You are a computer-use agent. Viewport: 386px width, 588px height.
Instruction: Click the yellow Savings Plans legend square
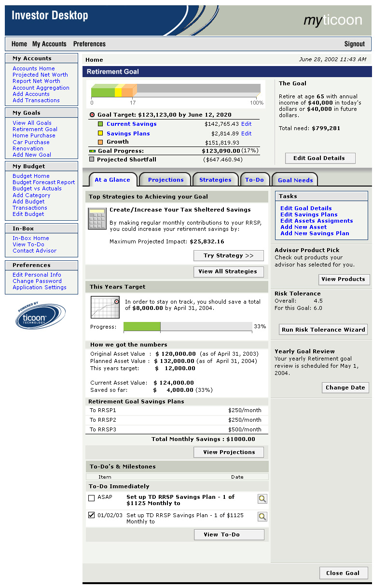point(100,134)
